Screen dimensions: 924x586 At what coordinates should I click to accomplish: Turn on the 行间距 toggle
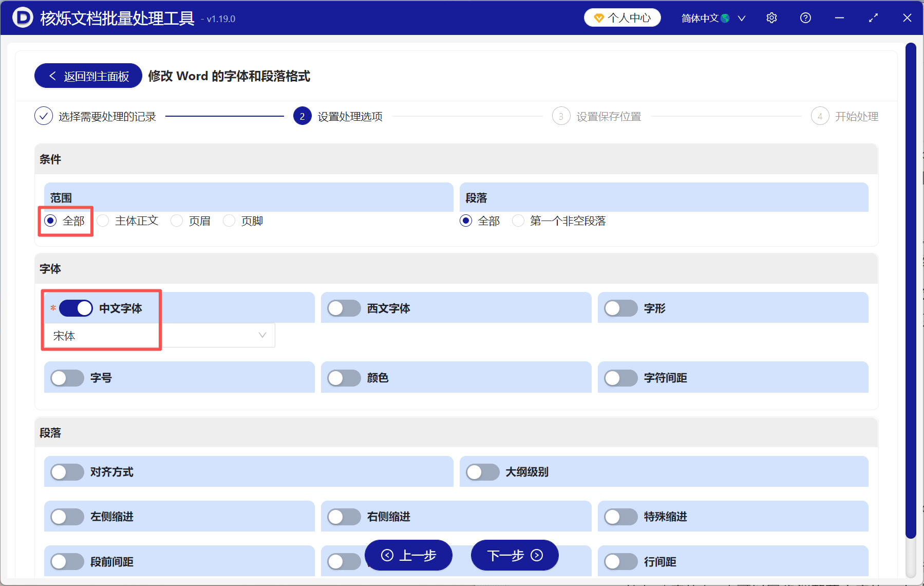click(620, 562)
